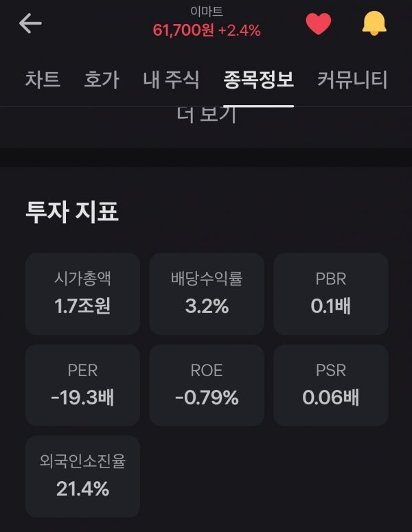Open the PER -19.3배 card
This screenshot has height=532, width=412.
point(82,385)
